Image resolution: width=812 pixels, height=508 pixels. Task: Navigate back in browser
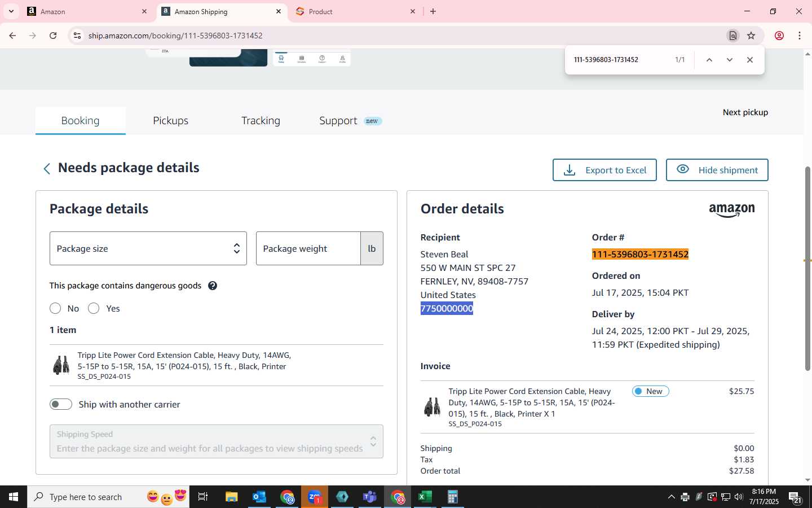coord(12,36)
